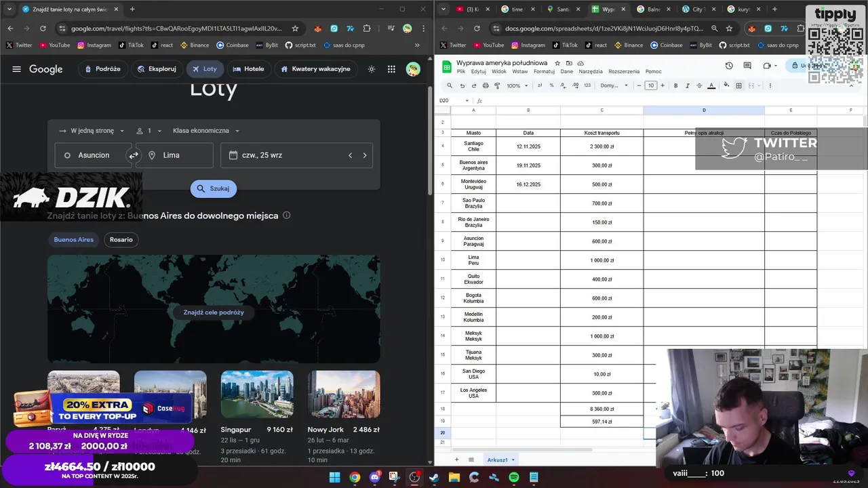Select the Buenos Aires chip
Image resolution: width=868 pixels, height=488 pixels.
click(x=74, y=239)
